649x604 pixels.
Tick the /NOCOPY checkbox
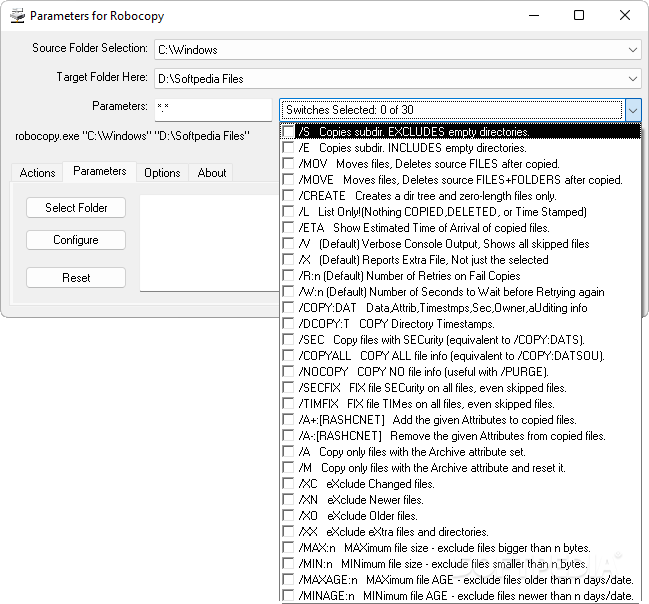[288, 372]
